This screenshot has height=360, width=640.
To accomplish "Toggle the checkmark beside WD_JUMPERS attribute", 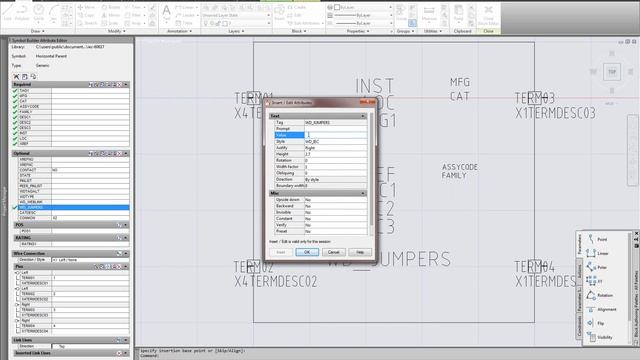I will 15,207.
